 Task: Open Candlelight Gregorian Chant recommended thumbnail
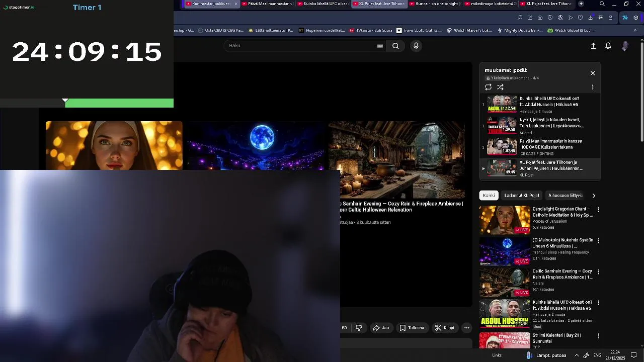tap(505, 220)
